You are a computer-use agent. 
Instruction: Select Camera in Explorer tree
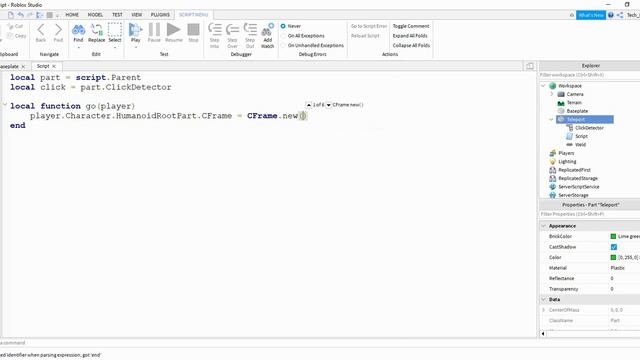point(575,94)
